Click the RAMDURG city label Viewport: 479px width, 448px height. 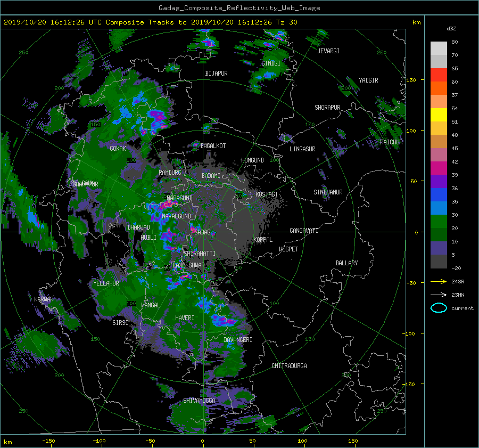click(170, 173)
